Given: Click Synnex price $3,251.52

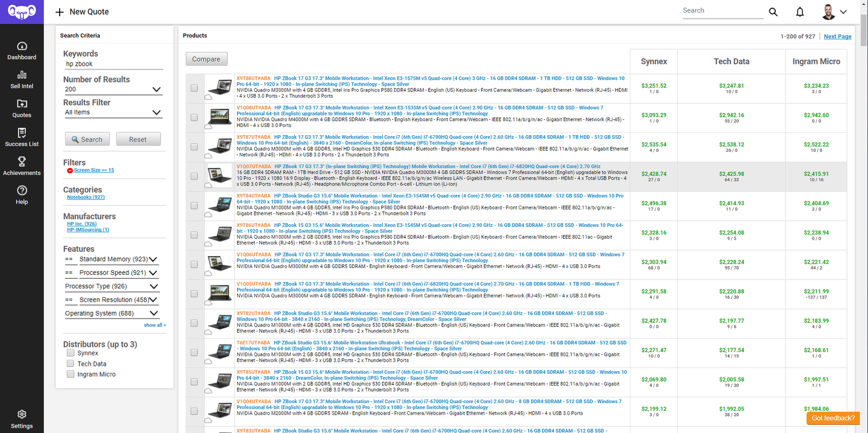Looking at the screenshot, I should click(x=654, y=86).
